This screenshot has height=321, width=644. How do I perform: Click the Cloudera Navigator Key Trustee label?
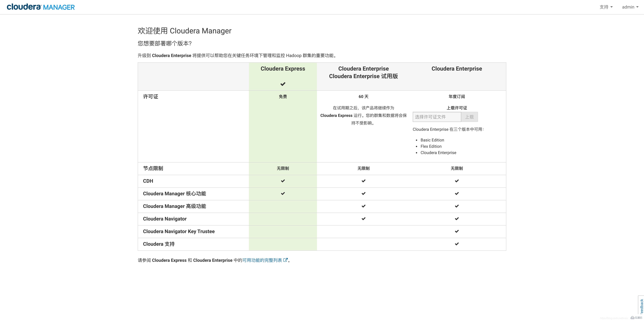(179, 232)
